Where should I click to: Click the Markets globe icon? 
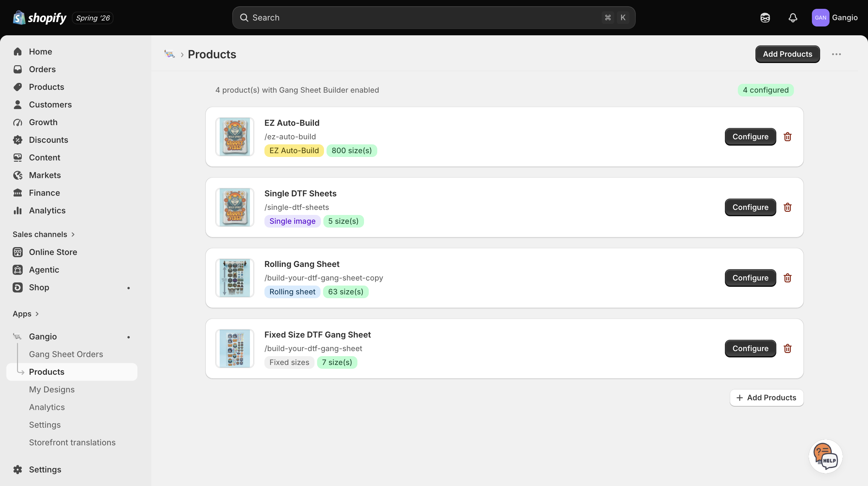(18, 175)
